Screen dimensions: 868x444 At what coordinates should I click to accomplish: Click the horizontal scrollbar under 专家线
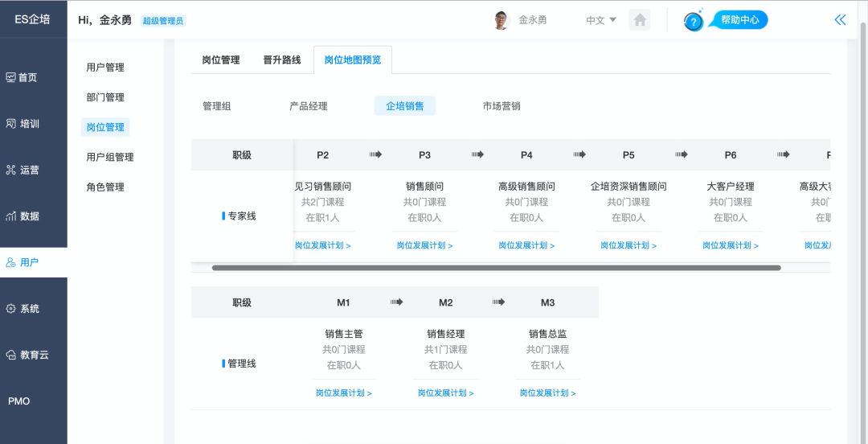[496, 268]
